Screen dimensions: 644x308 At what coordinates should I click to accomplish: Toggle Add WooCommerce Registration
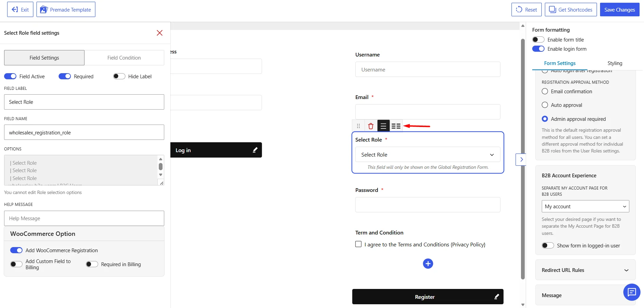click(x=16, y=250)
